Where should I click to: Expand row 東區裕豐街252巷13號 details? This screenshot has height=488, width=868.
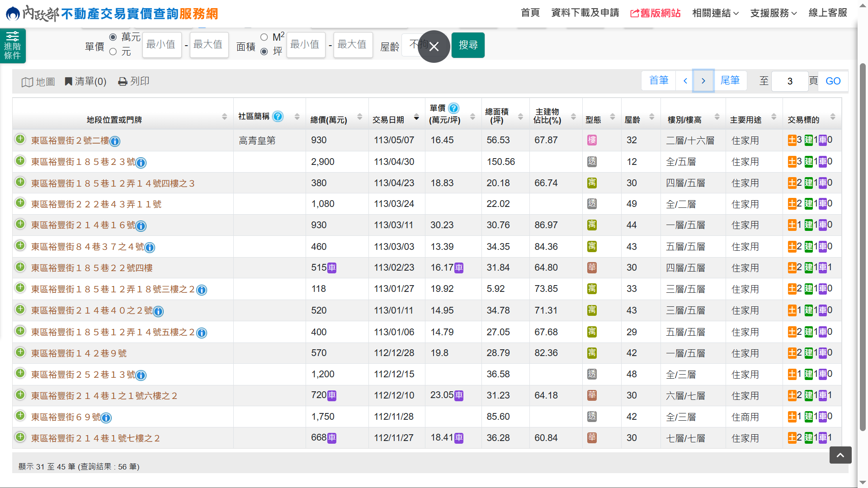point(20,373)
